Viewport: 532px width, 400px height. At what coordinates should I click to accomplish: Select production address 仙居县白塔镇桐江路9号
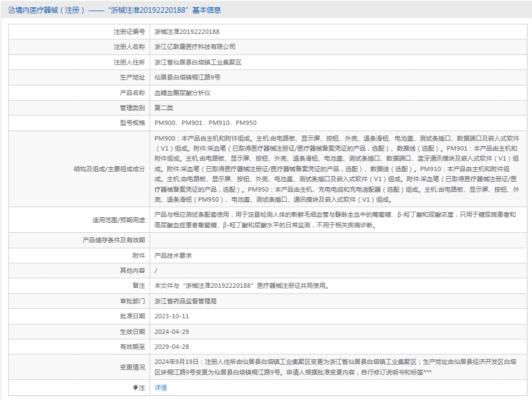[x=187, y=77]
